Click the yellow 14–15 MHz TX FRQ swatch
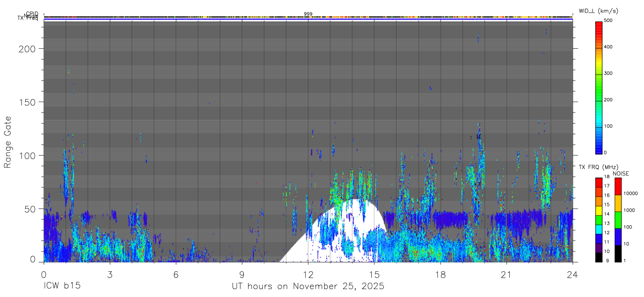 [x=599, y=210]
